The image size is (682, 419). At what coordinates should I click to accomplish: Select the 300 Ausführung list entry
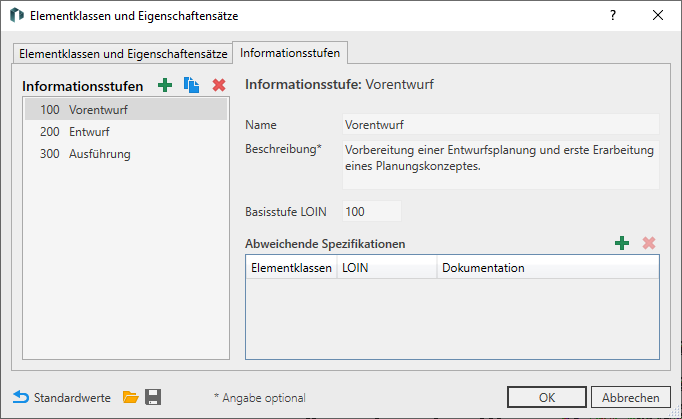point(126,154)
